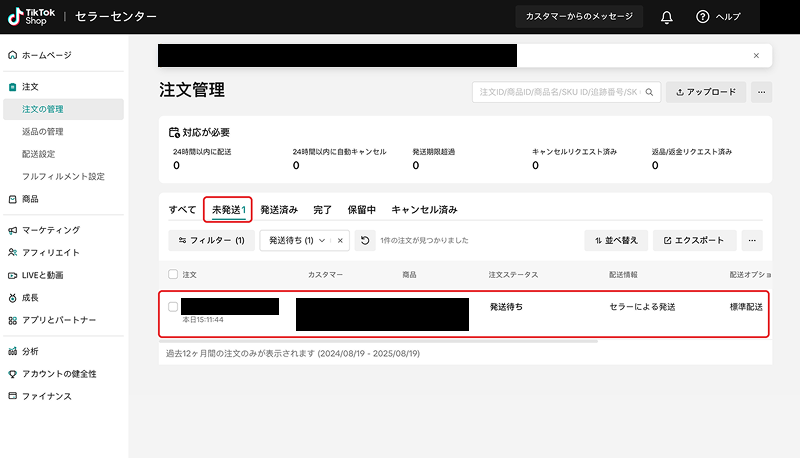Select the キャンセル済み tab
The image size is (800, 458).
(424, 210)
